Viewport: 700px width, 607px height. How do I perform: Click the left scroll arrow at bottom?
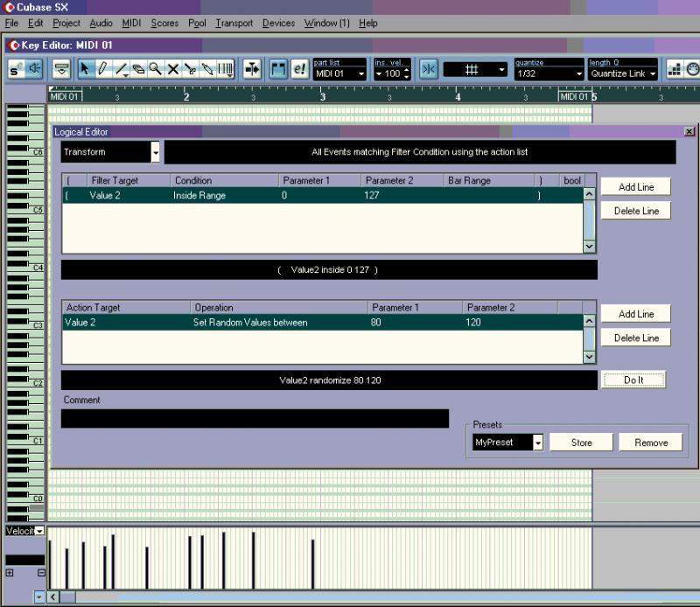(x=53, y=597)
